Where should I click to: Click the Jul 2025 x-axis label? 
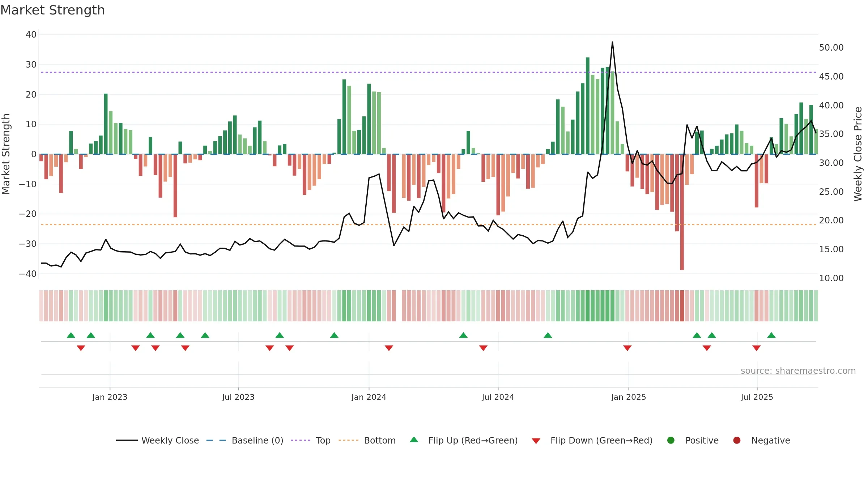click(x=757, y=397)
